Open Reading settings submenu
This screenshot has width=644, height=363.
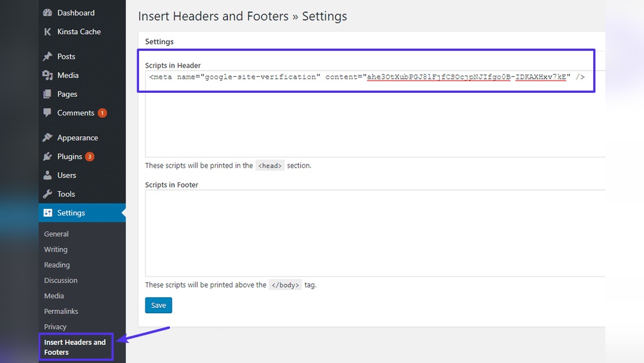(x=57, y=265)
